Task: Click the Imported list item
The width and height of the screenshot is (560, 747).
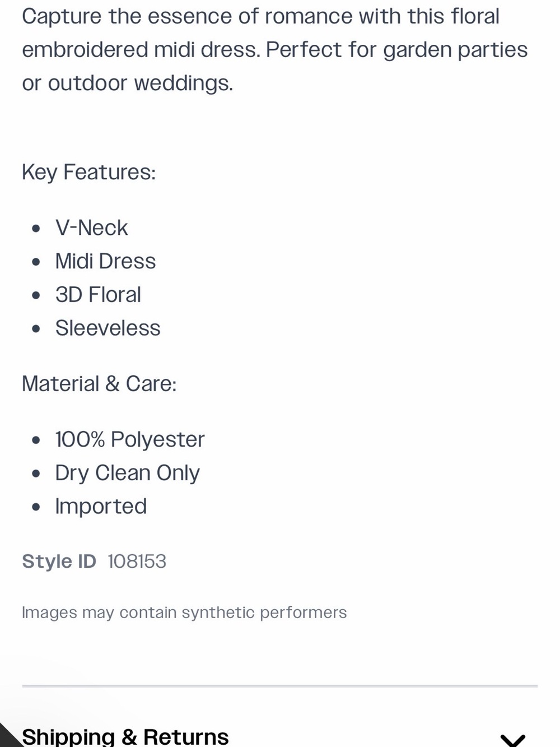Action: tap(101, 507)
